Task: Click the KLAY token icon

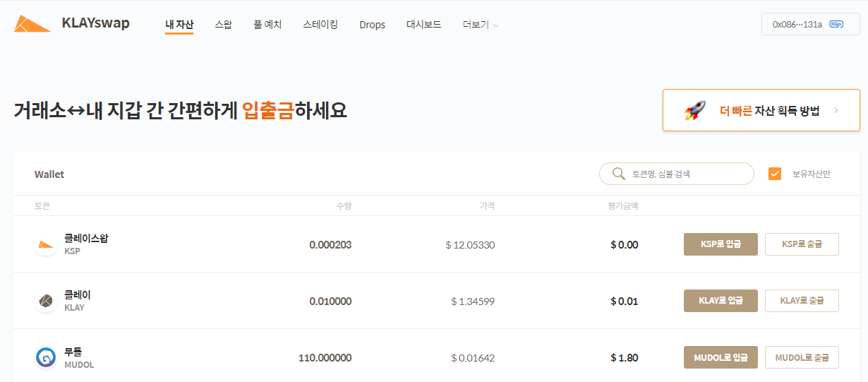Action: click(x=46, y=301)
